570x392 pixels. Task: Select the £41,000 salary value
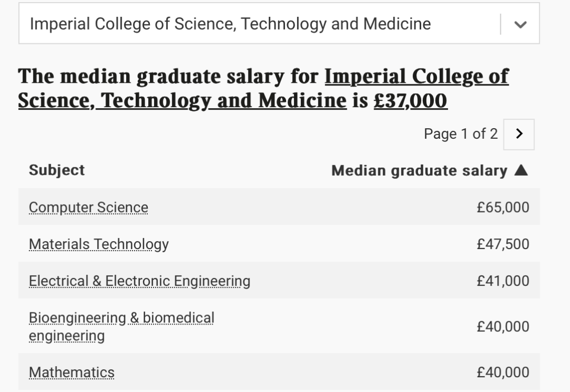coord(503,281)
